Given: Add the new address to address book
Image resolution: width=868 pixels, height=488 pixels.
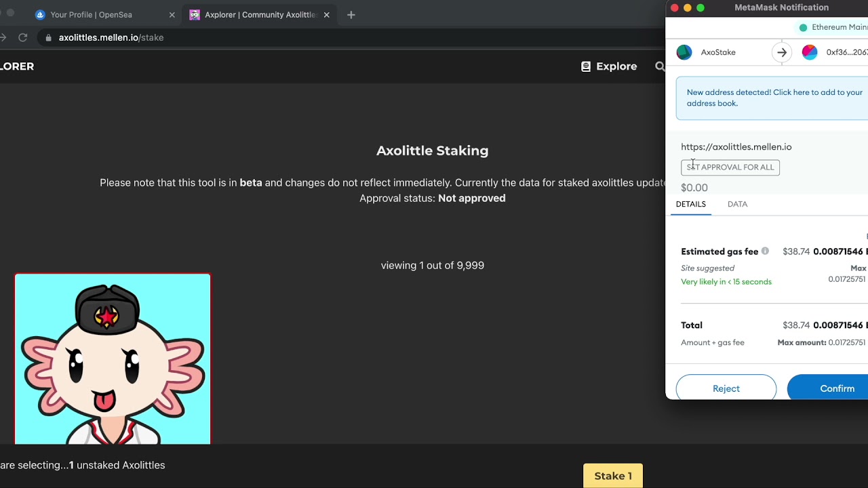Looking at the screenshot, I should pos(772,98).
